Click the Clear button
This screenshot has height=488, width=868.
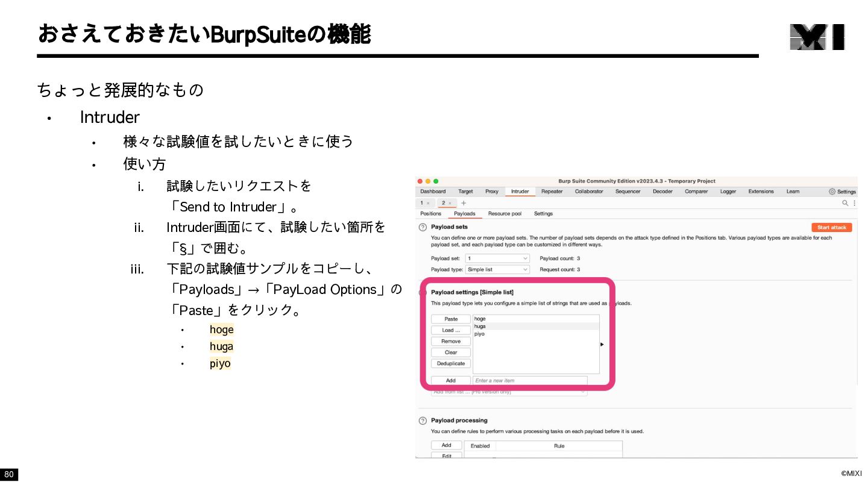click(x=451, y=352)
